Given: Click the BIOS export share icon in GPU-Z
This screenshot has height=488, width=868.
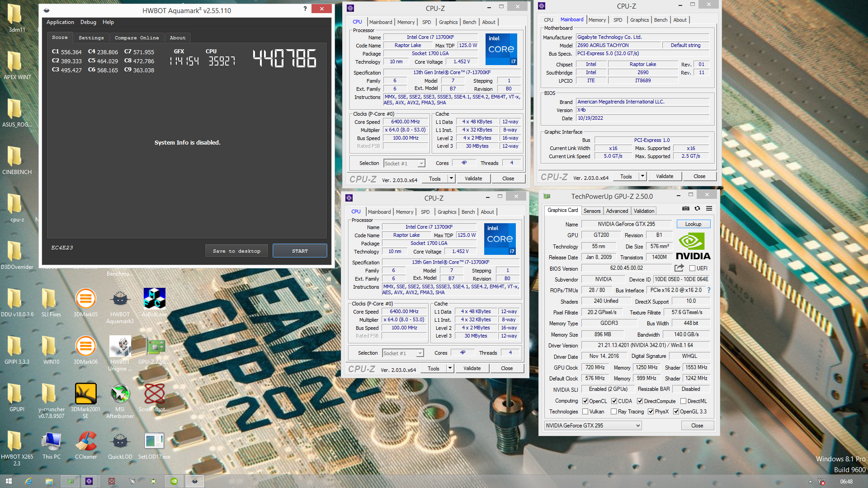Looking at the screenshot, I should tap(679, 268).
